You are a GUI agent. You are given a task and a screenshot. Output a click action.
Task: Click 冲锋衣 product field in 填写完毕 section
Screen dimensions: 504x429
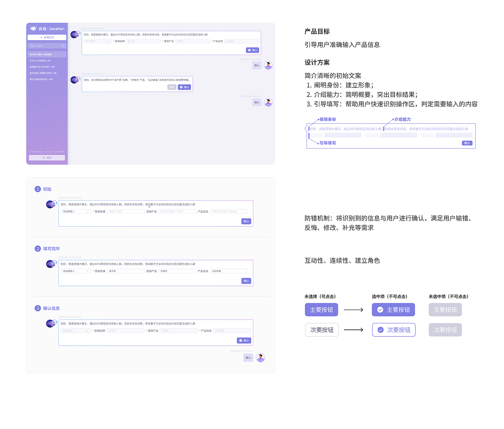tap(177, 271)
